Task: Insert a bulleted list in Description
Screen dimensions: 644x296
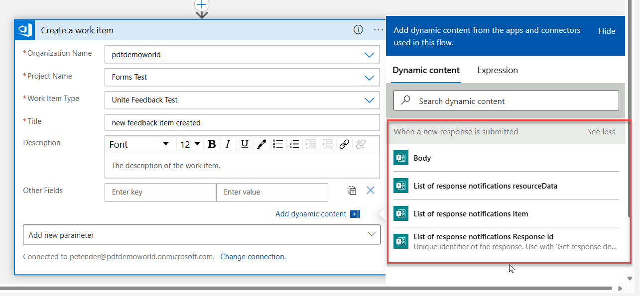Action: pyautogui.click(x=278, y=144)
